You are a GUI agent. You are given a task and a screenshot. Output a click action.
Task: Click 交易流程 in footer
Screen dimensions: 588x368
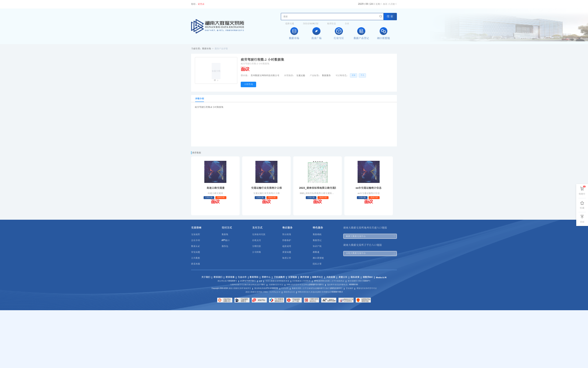pos(196,234)
